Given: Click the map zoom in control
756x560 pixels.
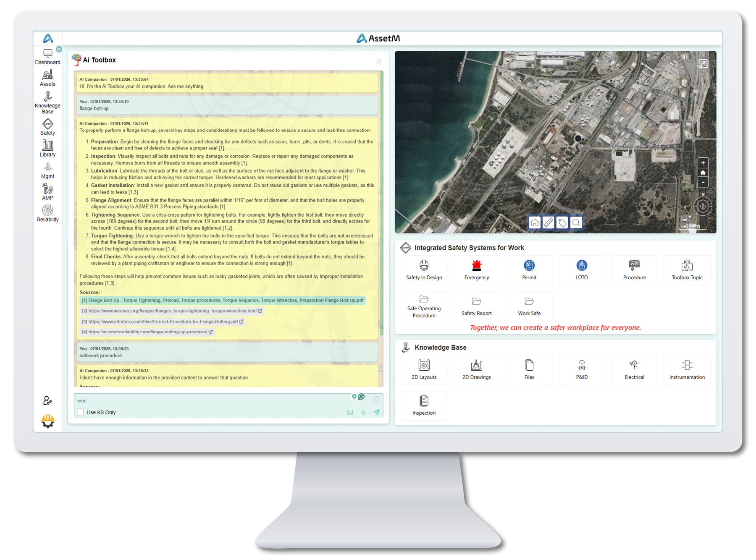Looking at the screenshot, I should pyautogui.click(x=703, y=162).
